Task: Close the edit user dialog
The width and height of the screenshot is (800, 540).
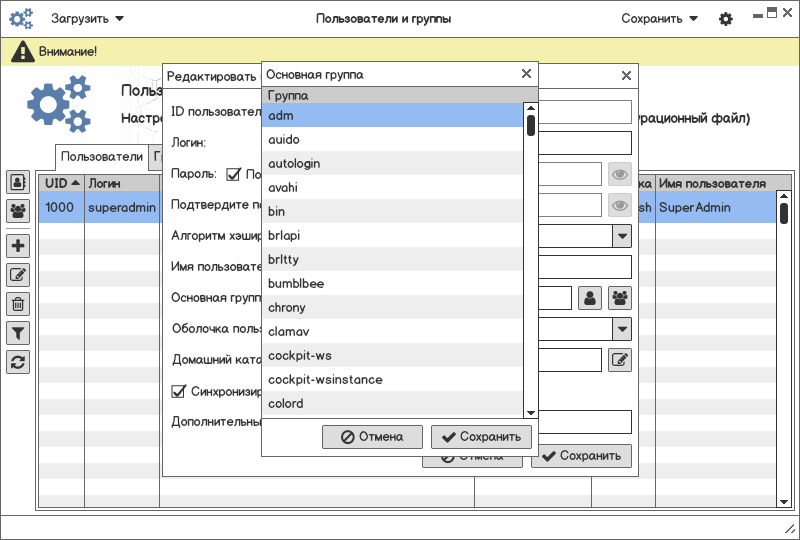Action: pyautogui.click(x=627, y=76)
